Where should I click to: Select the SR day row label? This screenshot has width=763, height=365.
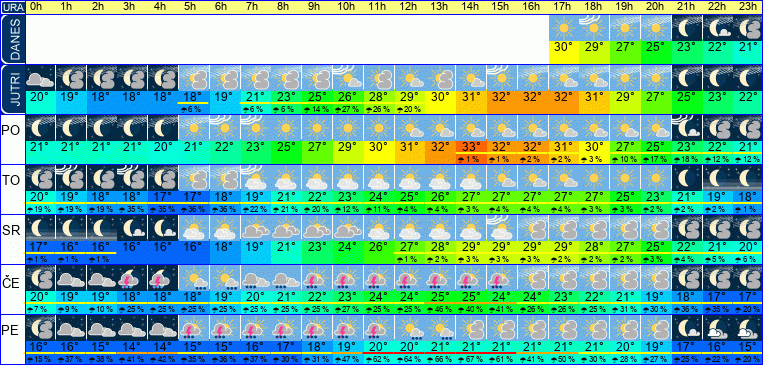tap(12, 232)
